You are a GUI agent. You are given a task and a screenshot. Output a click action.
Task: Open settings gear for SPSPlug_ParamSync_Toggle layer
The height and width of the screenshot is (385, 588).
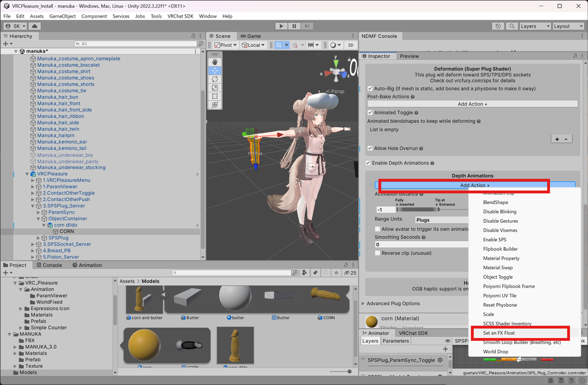(440, 360)
